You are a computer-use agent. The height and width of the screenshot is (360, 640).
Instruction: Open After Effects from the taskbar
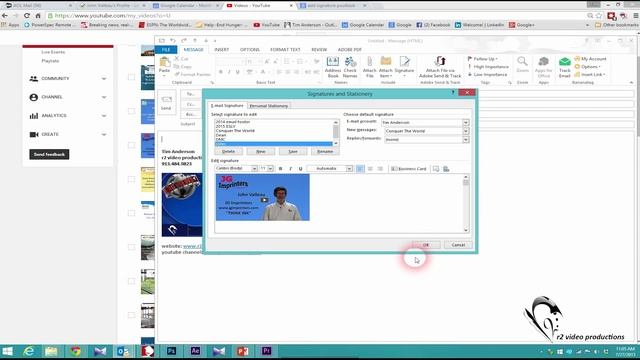pos(195,351)
